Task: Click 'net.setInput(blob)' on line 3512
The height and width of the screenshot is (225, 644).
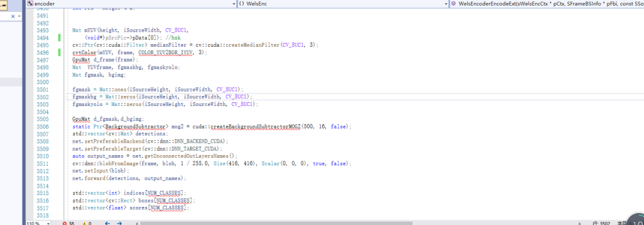Action: [100, 171]
